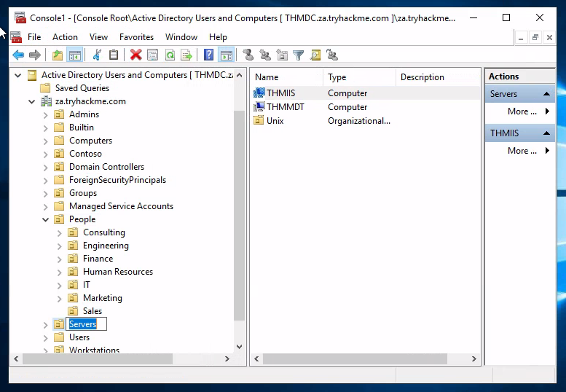
Task: Click the Create new group icon
Action: coord(265,55)
